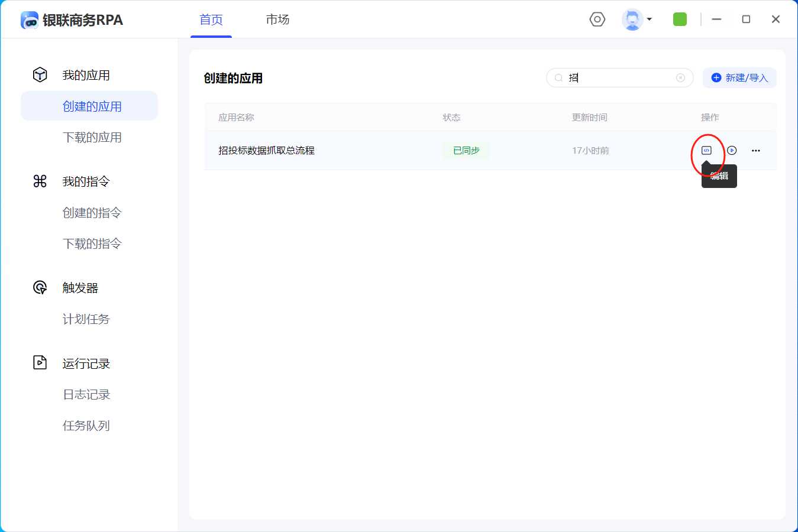Open 创建的指令 in sidebar
Screen dimensions: 798x532
92,213
